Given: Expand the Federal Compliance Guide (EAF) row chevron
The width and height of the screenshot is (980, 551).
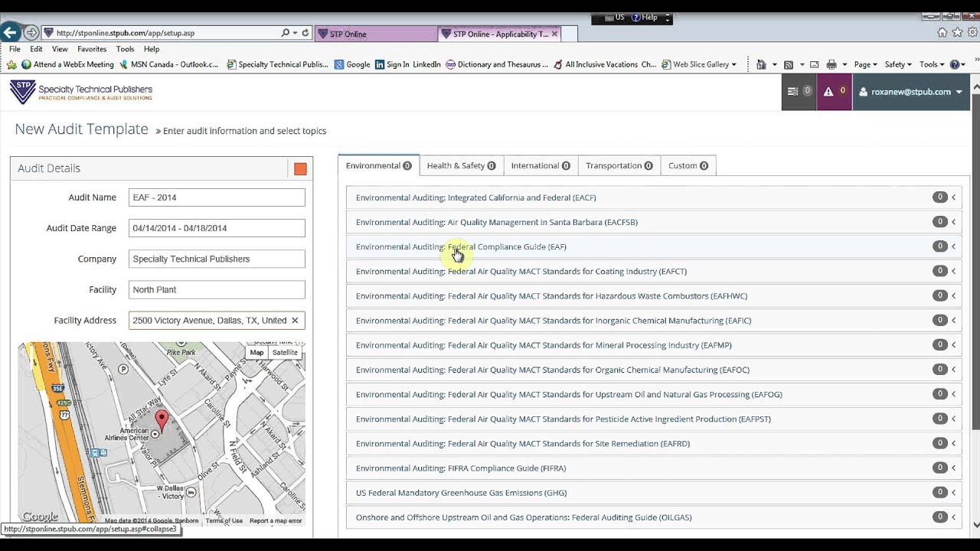Looking at the screenshot, I should pos(953,246).
